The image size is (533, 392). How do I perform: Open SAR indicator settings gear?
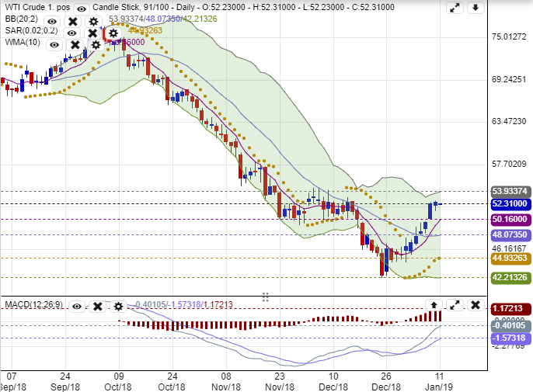[x=113, y=33]
